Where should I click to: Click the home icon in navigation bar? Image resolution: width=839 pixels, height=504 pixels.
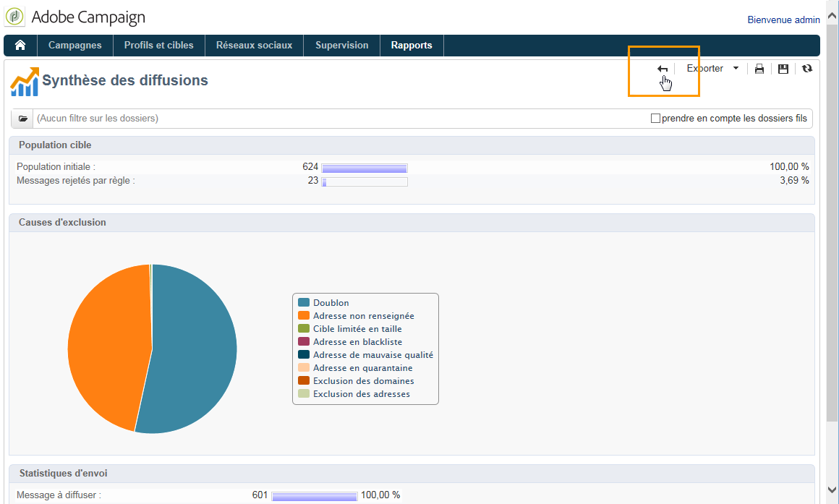pyautogui.click(x=20, y=46)
